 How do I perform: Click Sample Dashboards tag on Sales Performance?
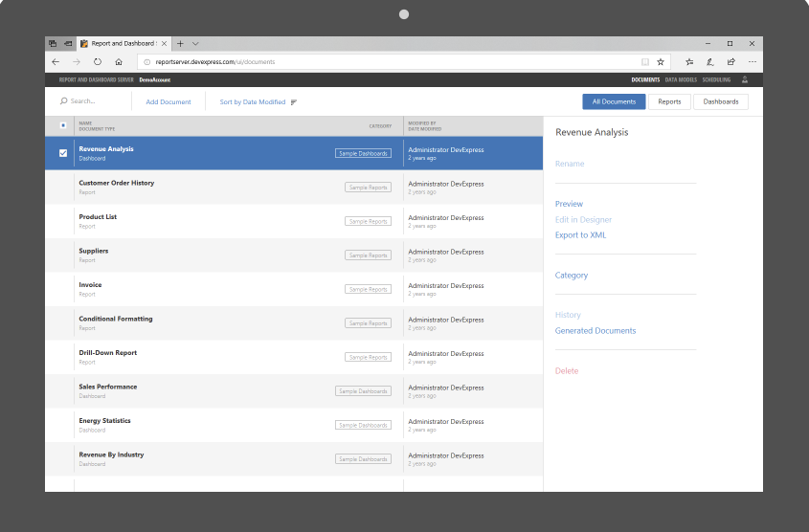click(x=363, y=391)
